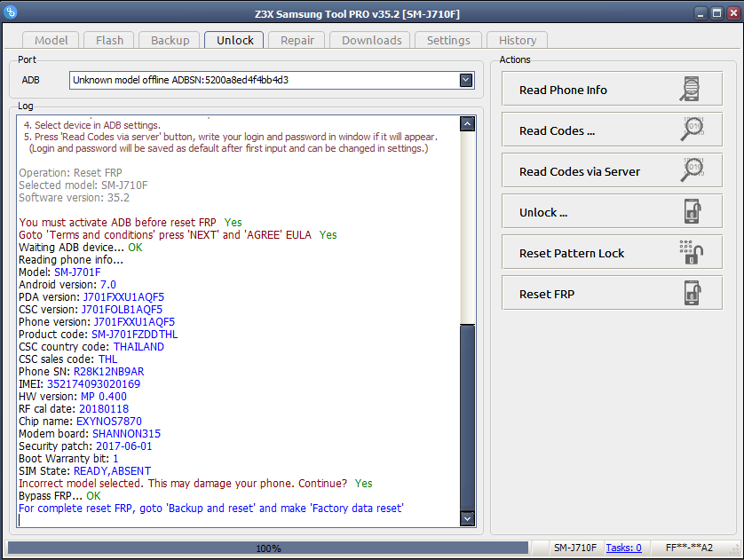Click Phone SN value R28K12NB9AR
Screen dimensions: 744x560
point(108,372)
